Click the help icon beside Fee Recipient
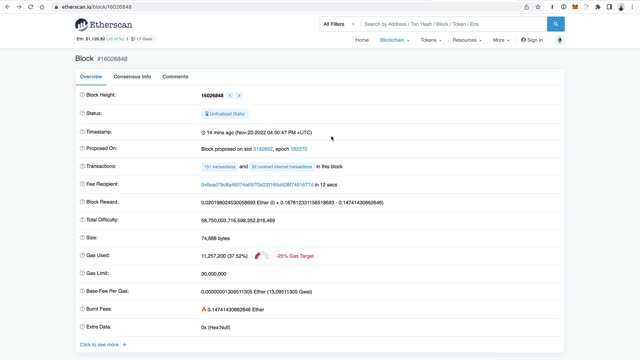The image size is (640, 360). pyautogui.click(x=82, y=184)
